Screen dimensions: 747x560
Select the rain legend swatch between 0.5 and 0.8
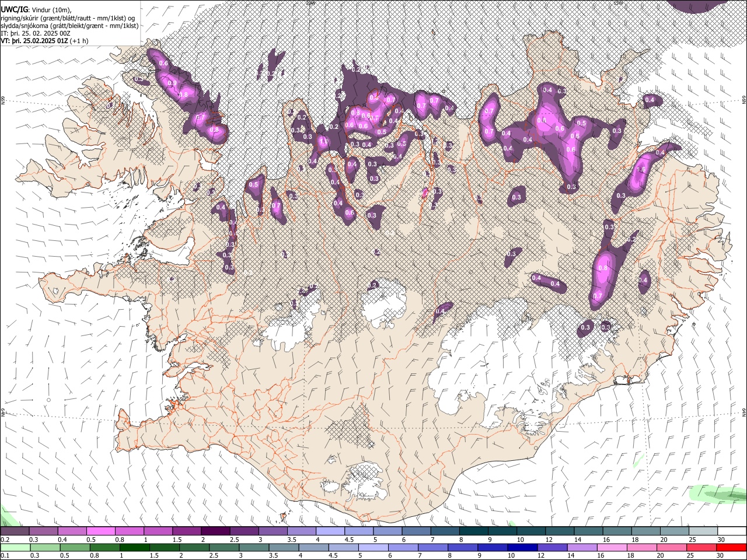click(x=75, y=548)
